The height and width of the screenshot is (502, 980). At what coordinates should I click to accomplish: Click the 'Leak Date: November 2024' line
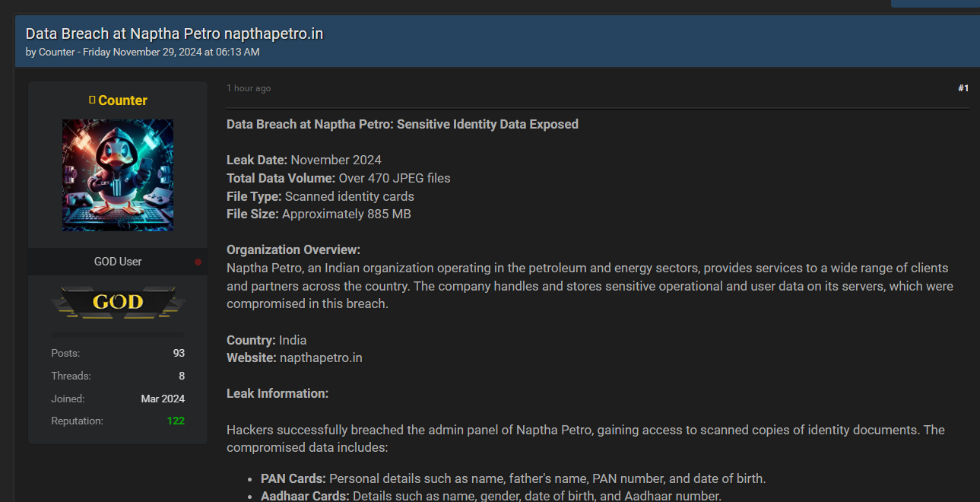point(304,160)
